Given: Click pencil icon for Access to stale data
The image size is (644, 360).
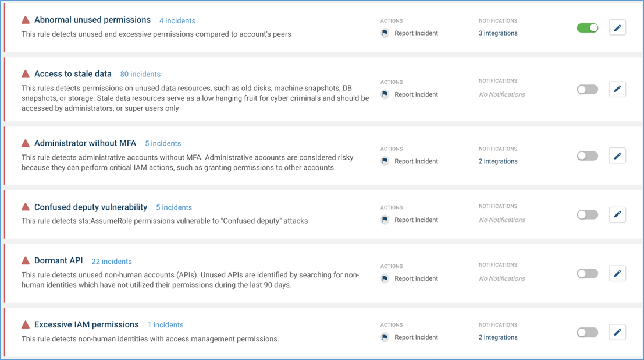Looking at the screenshot, I should click(617, 89).
